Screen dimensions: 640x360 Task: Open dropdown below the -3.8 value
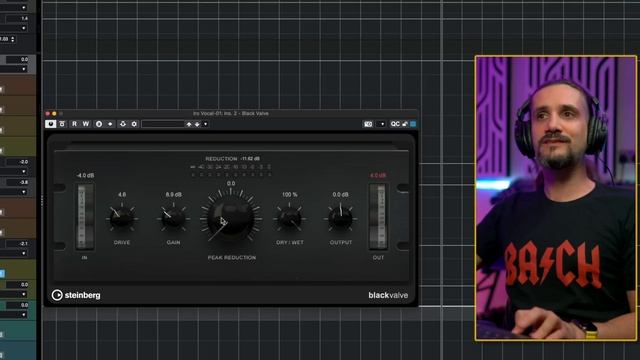click(x=23, y=192)
